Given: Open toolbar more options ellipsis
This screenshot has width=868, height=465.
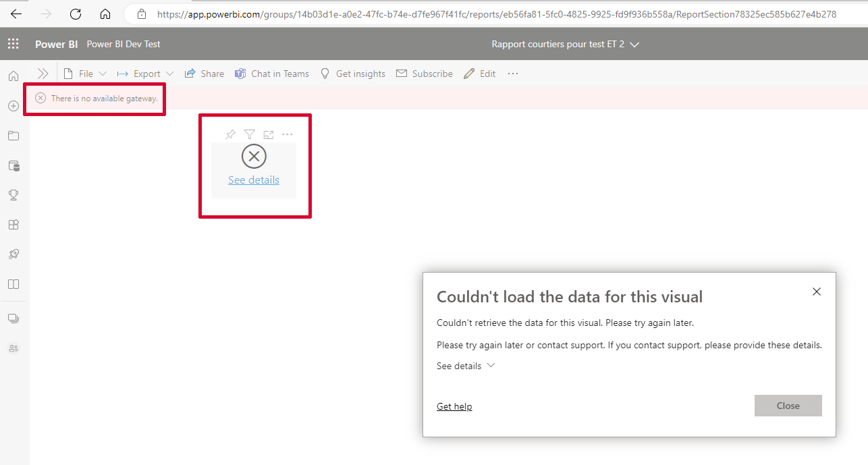Looking at the screenshot, I should click(513, 74).
